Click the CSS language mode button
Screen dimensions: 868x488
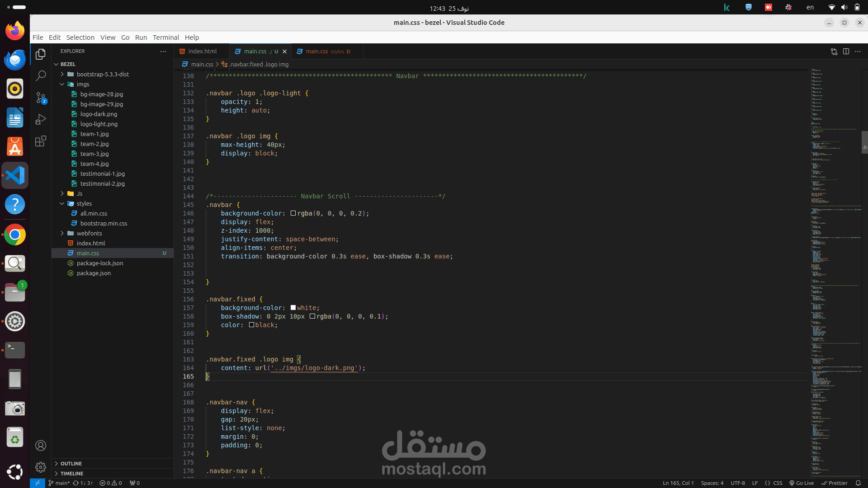coord(778,483)
